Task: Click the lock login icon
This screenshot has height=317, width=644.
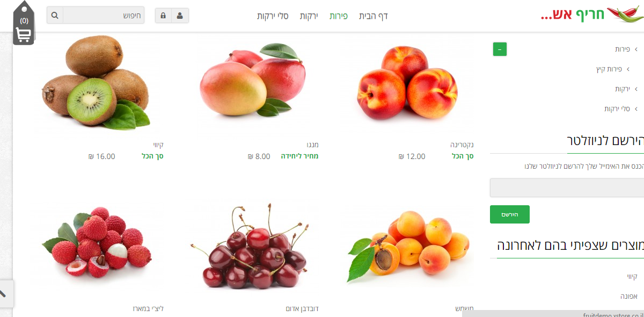Action: 163,16
